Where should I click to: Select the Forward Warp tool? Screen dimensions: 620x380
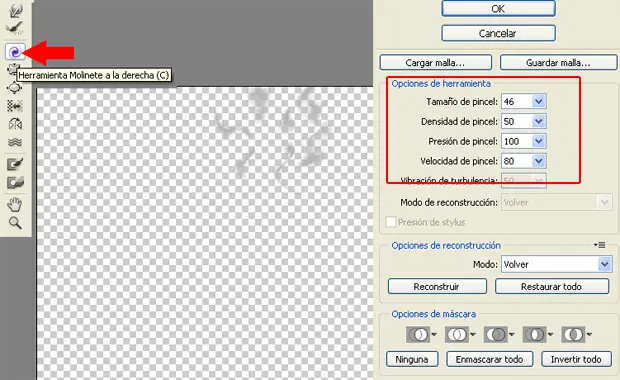tap(15, 11)
